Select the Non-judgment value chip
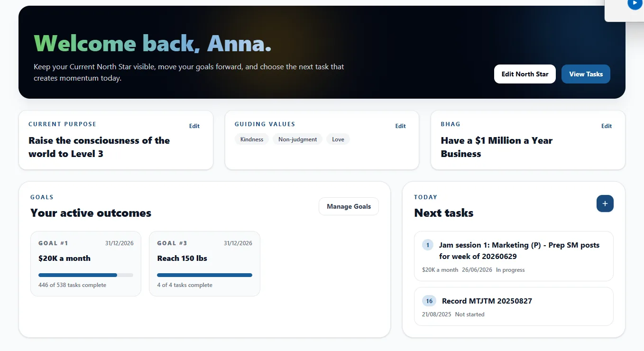 click(x=297, y=139)
